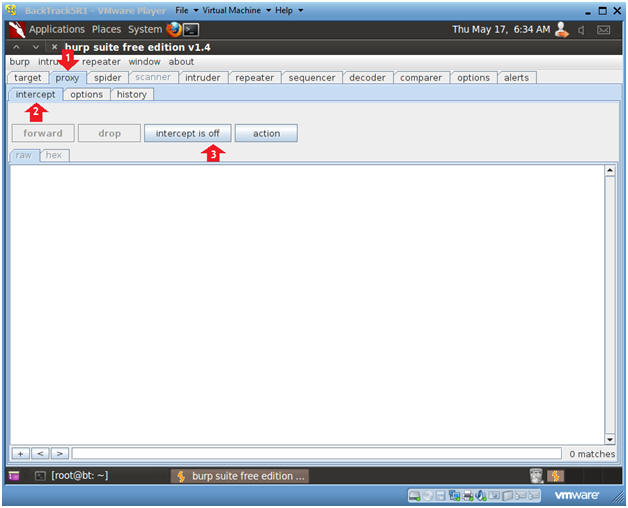The width and height of the screenshot is (628, 508).
Task: Open the about menu
Action: click(181, 62)
